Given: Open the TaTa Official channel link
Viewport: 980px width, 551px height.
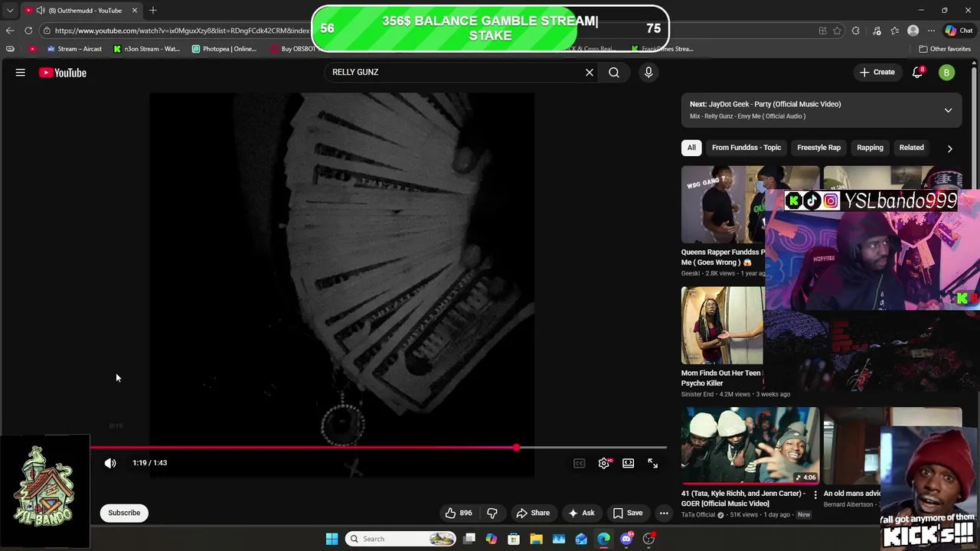Looking at the screenshot, I should click(698, 515).
